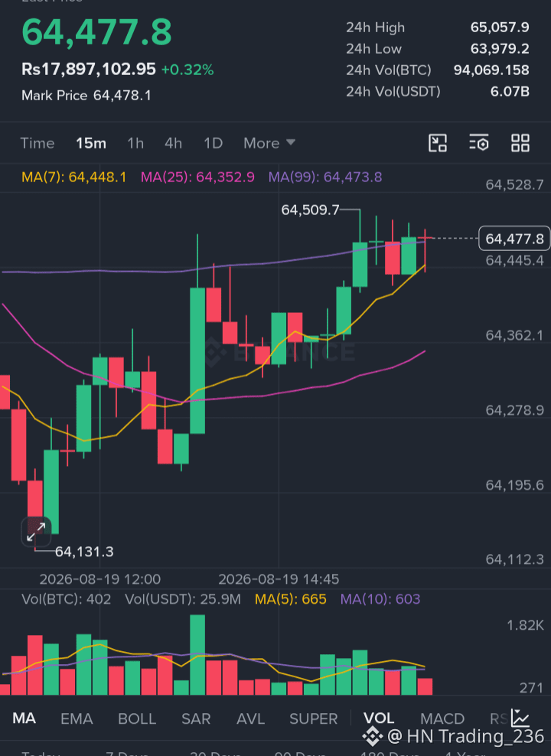Click the 24h Low value 63,979.2
Screen dimensions: 551x756
[x=500, y=49]
